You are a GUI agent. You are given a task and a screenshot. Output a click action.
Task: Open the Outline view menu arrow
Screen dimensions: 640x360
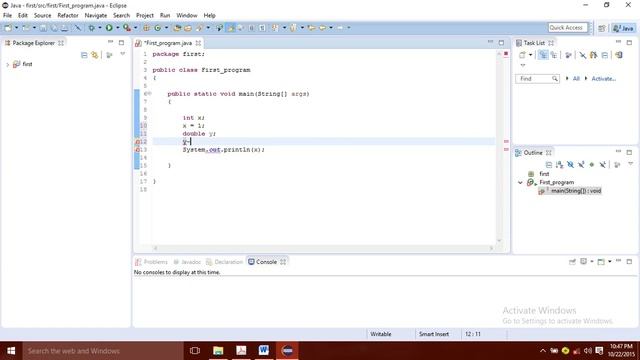630,164
